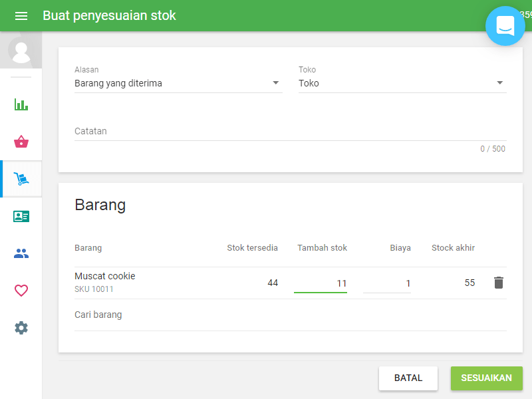Expand the Toko selector arrow
Image resolution: width=532 pixels, height=399 pixels.
(500, 82)
